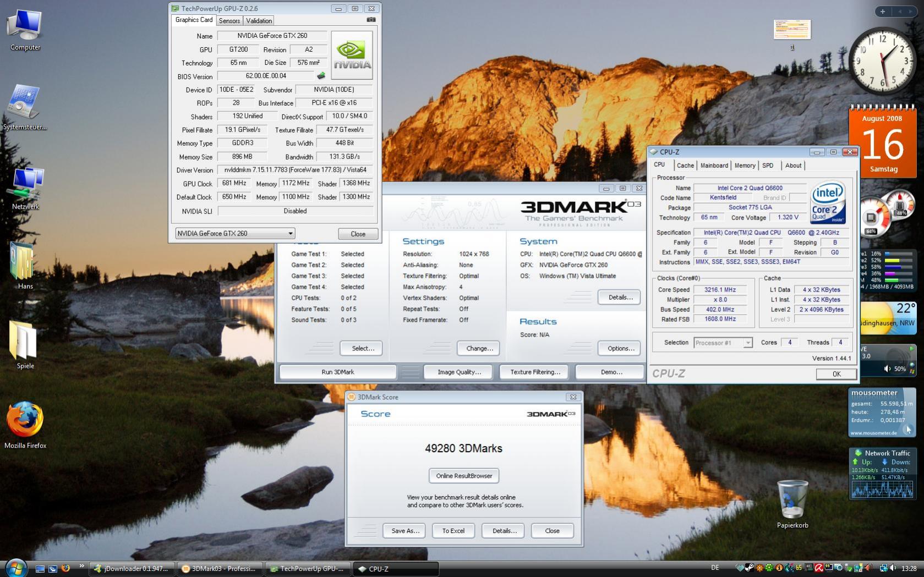Click To Excel in the Score dialog

453,531
